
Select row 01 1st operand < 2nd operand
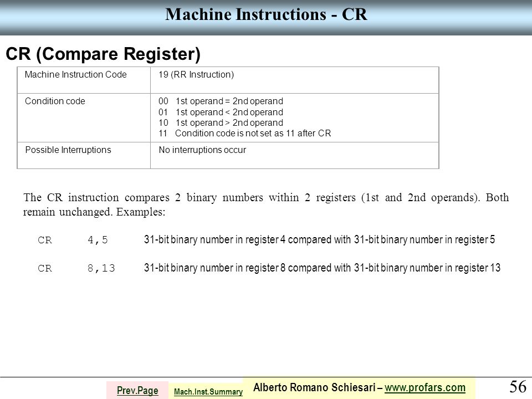[221, 112]
